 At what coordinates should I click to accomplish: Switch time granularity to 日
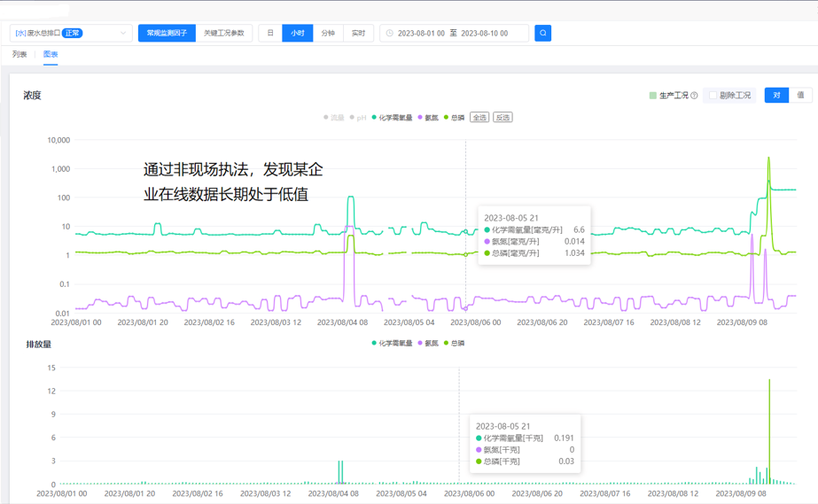[x=270, y=33]
